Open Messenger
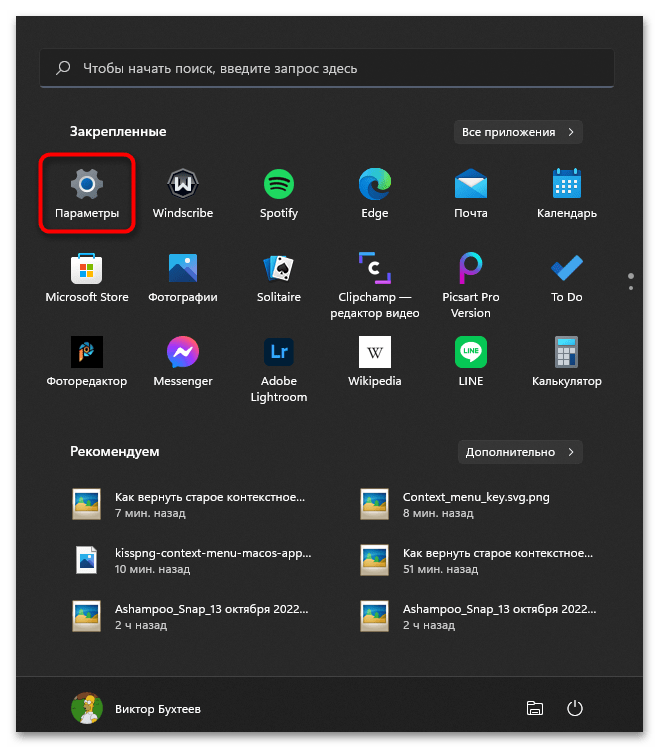The height and width of the screenshot is (748, 659). 183,362
